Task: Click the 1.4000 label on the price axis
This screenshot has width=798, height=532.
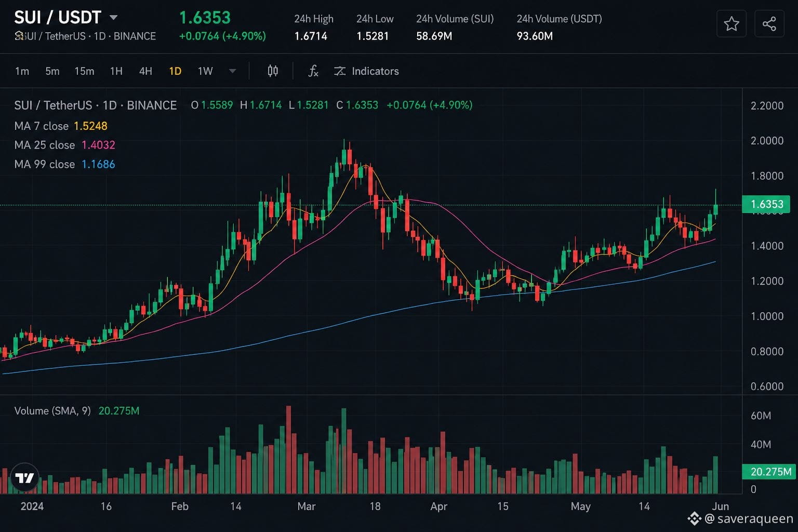Action: 767,246
